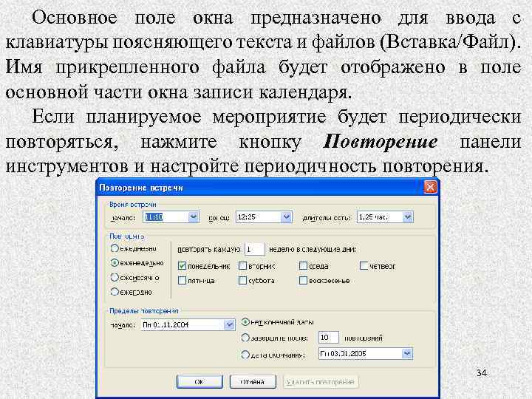The height and width of the screenshot is (399, 532).
Task: Check the вторник checkbox
Action: click(242, 266)
